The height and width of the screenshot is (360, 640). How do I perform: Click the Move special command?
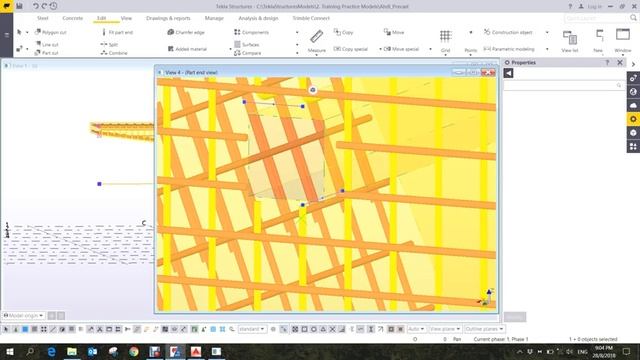pyautogui.click(x=401, y=49)
